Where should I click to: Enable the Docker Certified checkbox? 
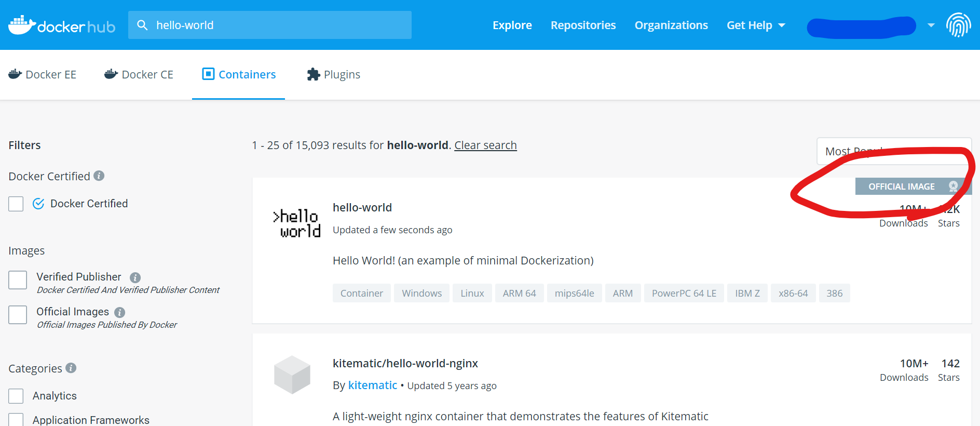(16, 204)
